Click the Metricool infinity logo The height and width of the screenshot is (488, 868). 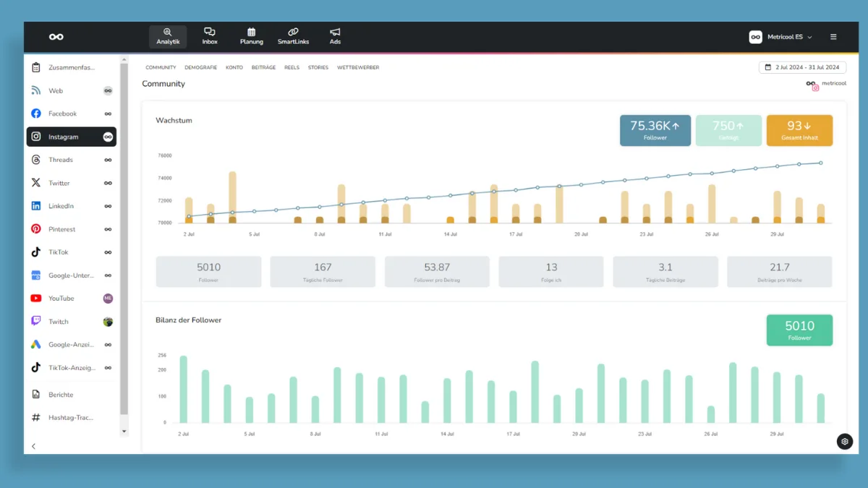(56, 37)
